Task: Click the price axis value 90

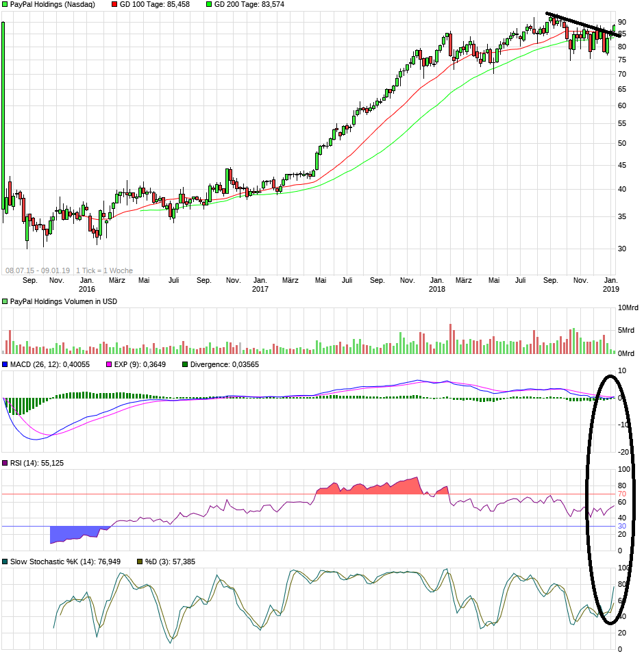Action: [x=622, y=22]
